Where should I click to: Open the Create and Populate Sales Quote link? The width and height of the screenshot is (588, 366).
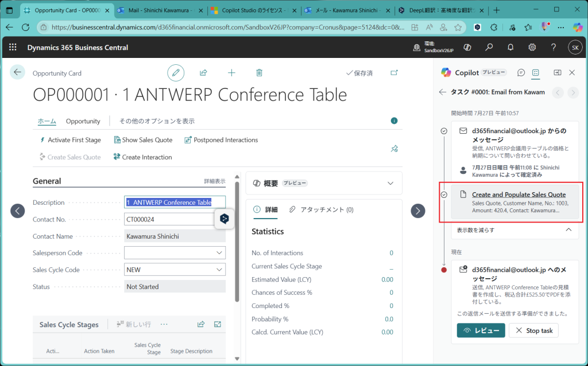pos(519,194)
